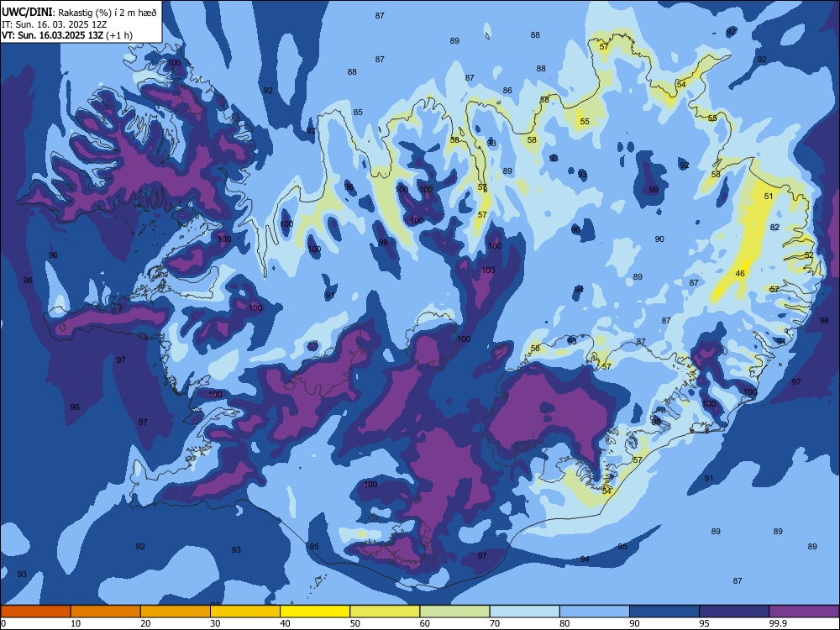Click the legend label '99.9'

[777, 623]
